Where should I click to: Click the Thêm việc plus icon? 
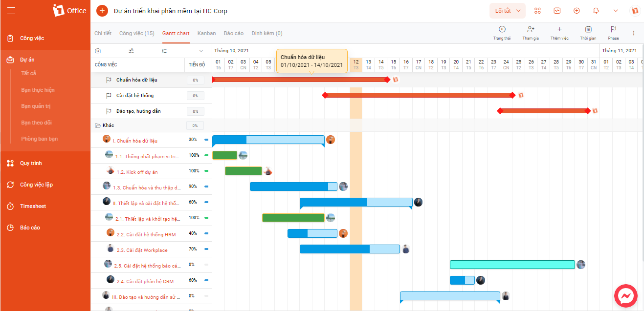coord(559,29)
